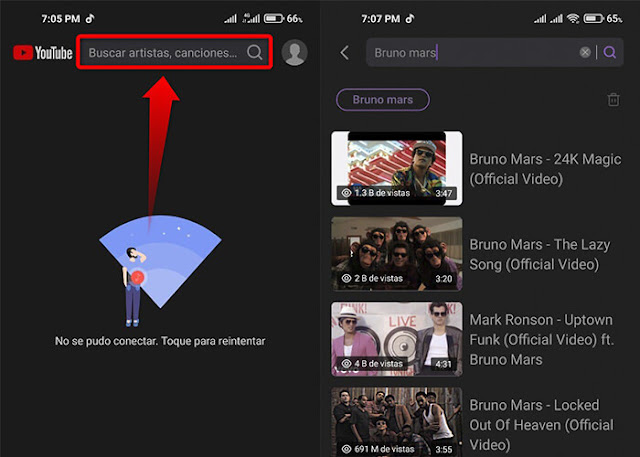Open the profile avatar icon
The image size is (640, 457).
click(x=294, y=52)
